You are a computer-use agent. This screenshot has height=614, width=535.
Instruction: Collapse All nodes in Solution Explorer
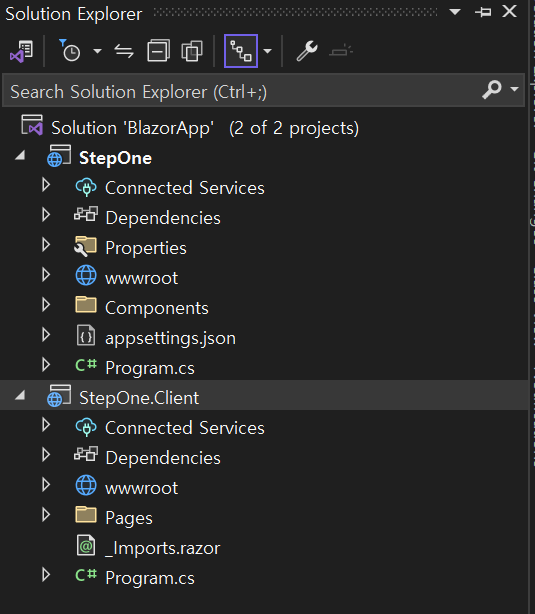[x=158, y=51]
